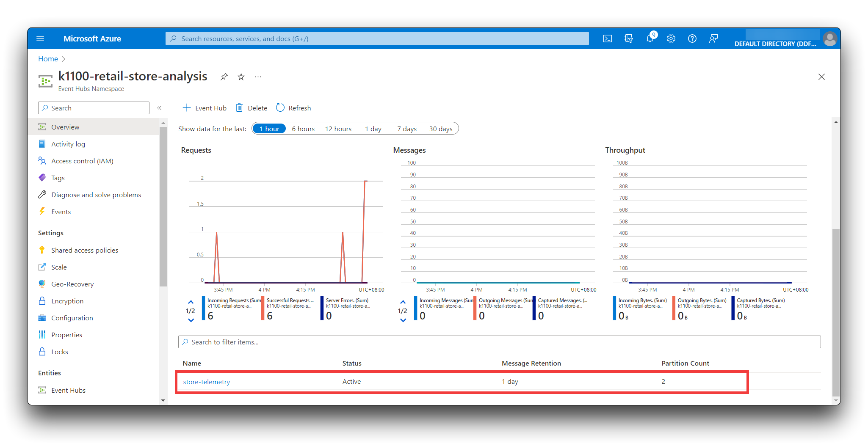Show next Messages legend page
868x446 pixels.
click(403, 320)
